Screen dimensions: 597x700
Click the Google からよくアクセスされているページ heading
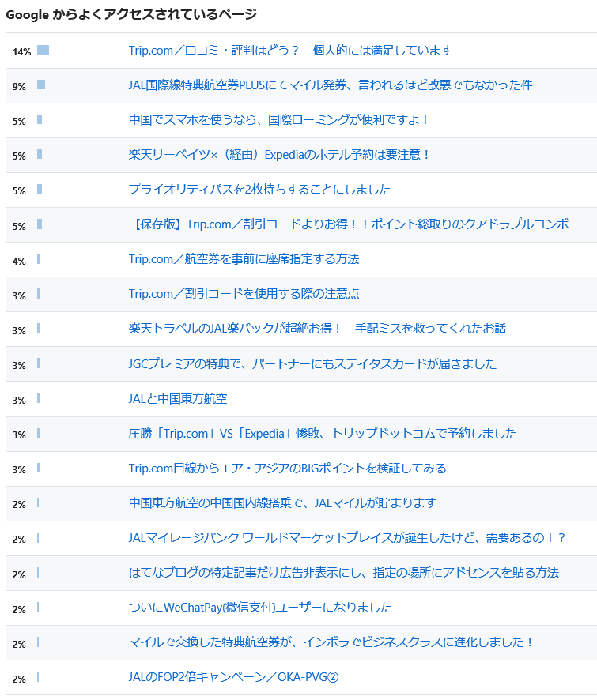tap(131, 15)
